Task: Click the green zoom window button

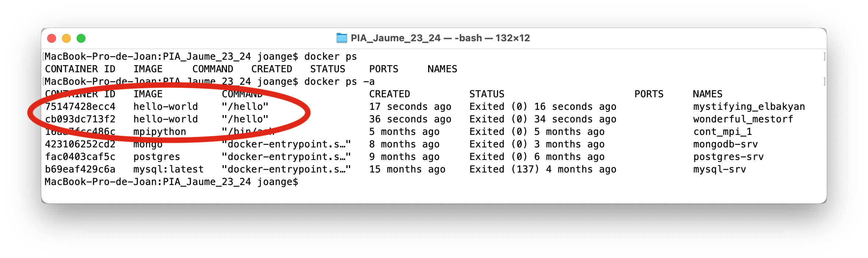Action: (x=81, y=38)
